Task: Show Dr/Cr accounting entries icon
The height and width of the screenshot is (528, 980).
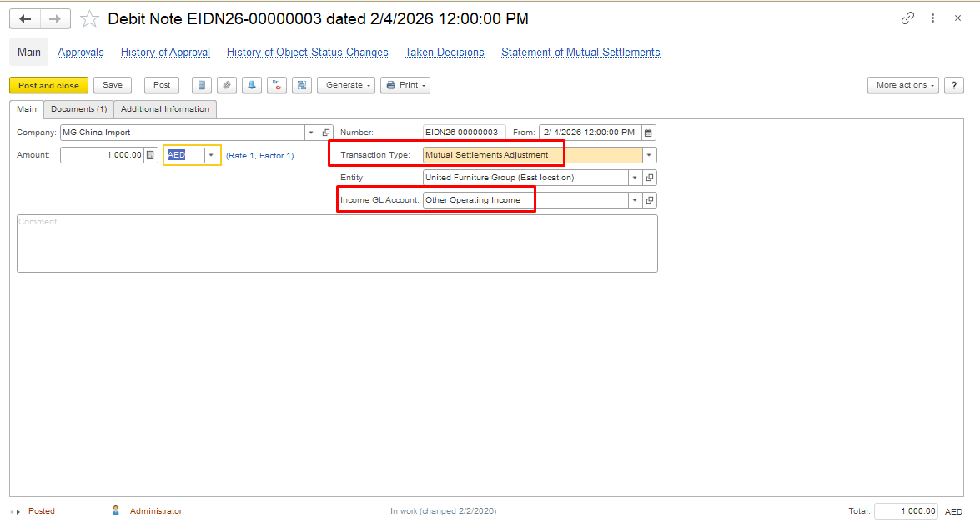Action: click(277, 85)
